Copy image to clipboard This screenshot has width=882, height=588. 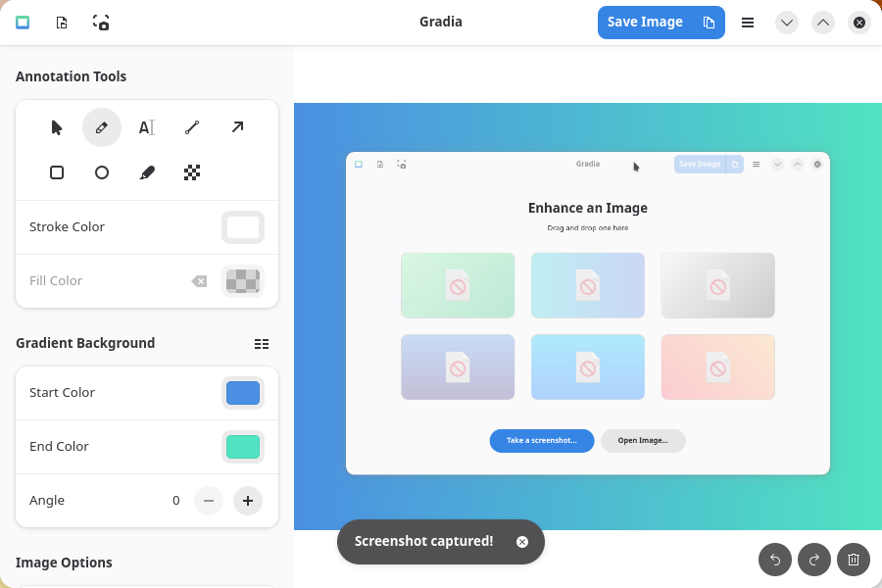point(709,23)
